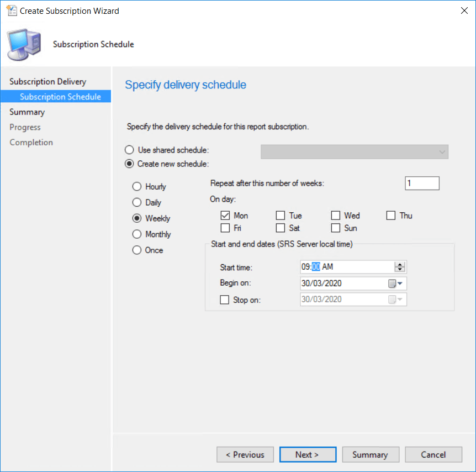476x472 pixels.
Task: Click the Start time field
Action: click(x=346, y=267)
